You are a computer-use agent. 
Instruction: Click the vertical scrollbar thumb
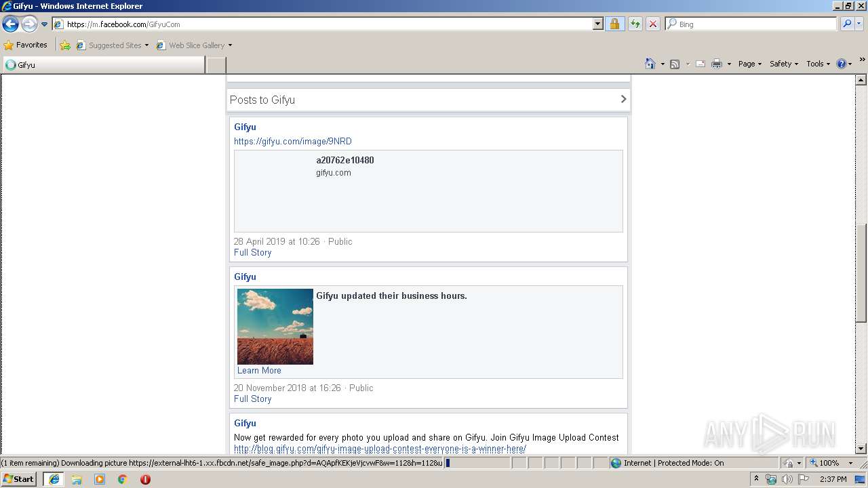(x=861, y=272)
